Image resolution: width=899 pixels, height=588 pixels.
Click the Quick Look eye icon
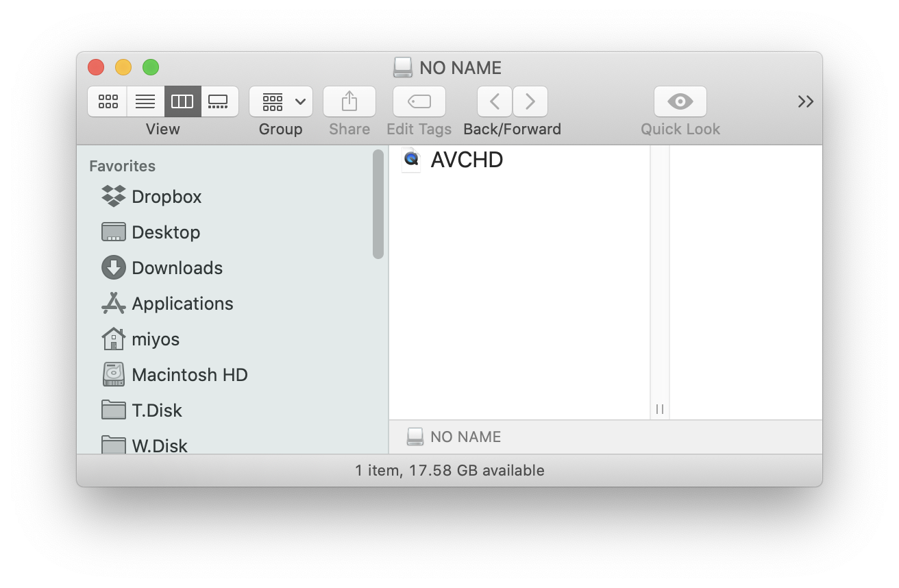coord(680,101)
